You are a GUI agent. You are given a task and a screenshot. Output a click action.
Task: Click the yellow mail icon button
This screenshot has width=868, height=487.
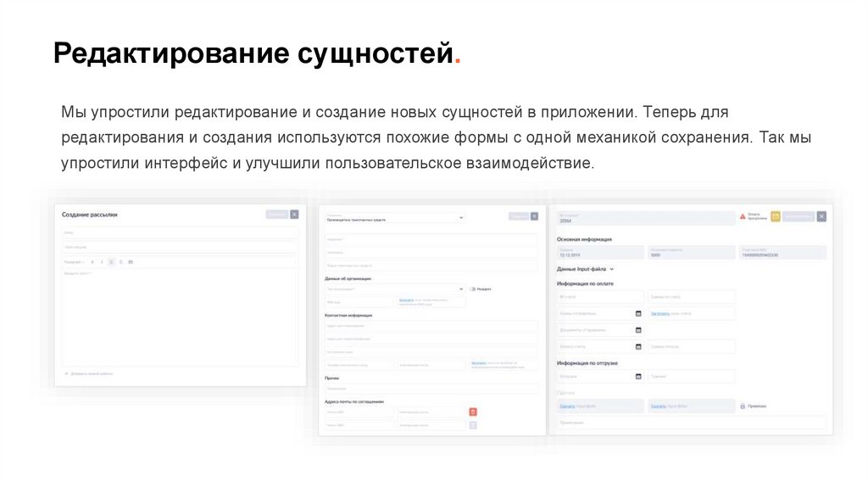[x=776, y=216]
